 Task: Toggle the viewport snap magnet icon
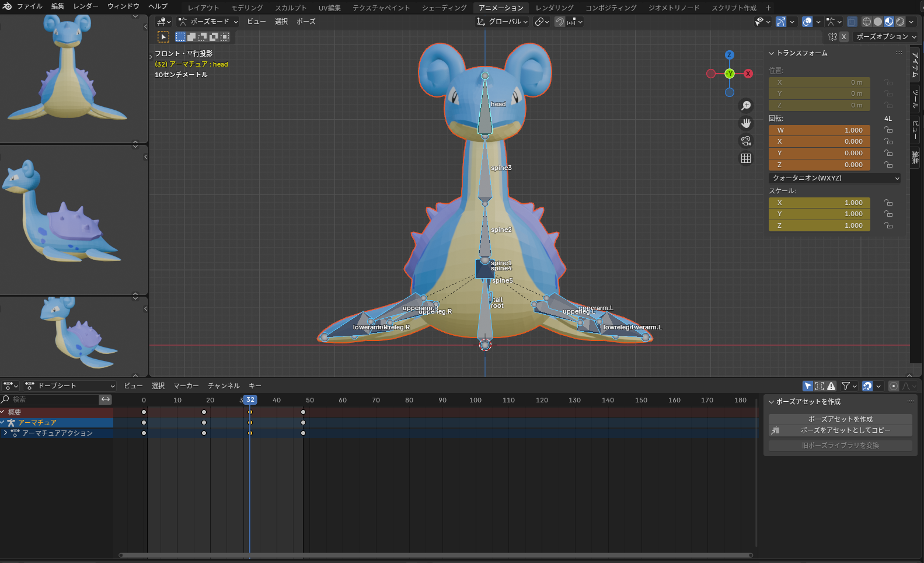click(559, 22)
